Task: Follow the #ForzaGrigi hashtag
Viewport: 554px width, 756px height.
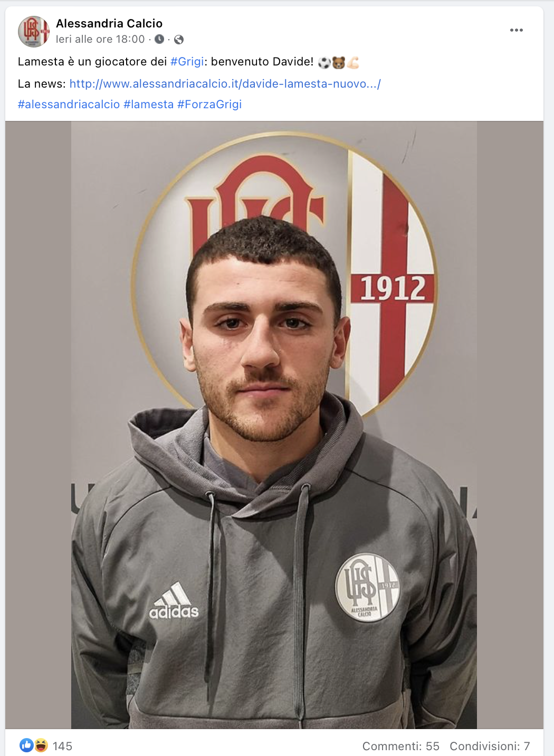Action: click(209, 105)
